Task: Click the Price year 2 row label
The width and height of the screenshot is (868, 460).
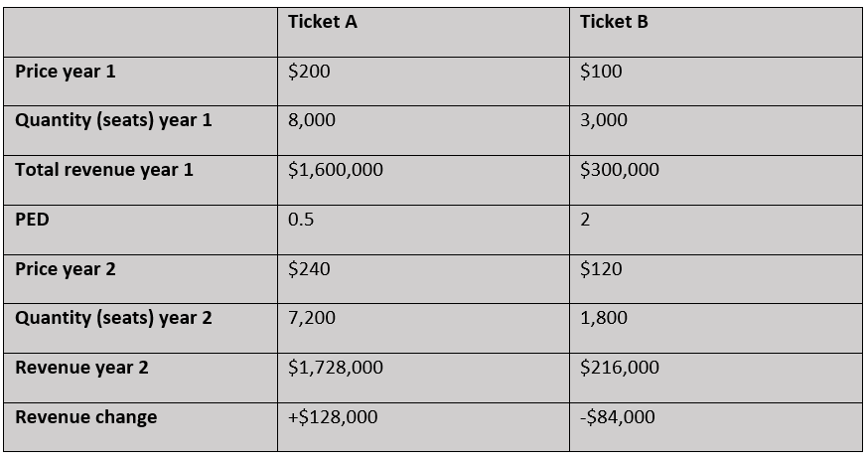Action: click(x=66, y=269)
